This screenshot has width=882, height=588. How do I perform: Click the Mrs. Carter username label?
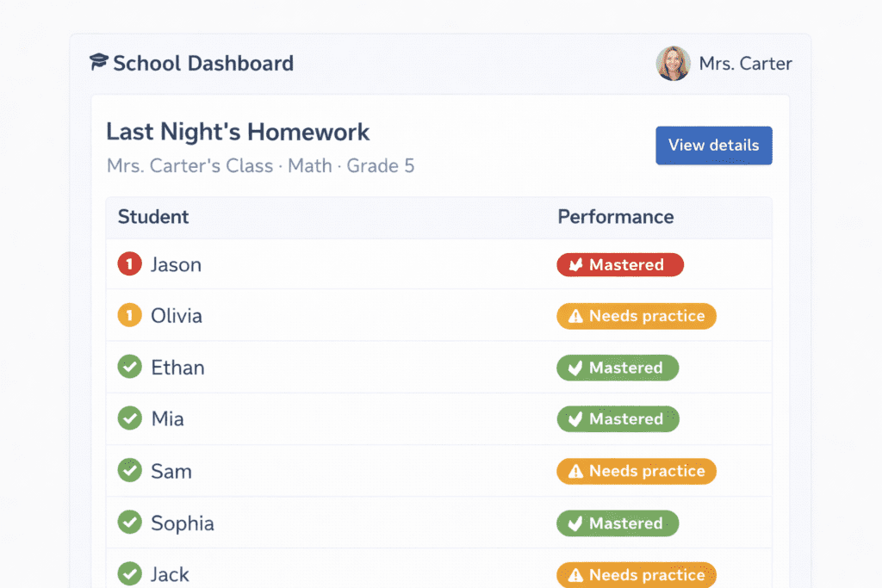point(745,64)
